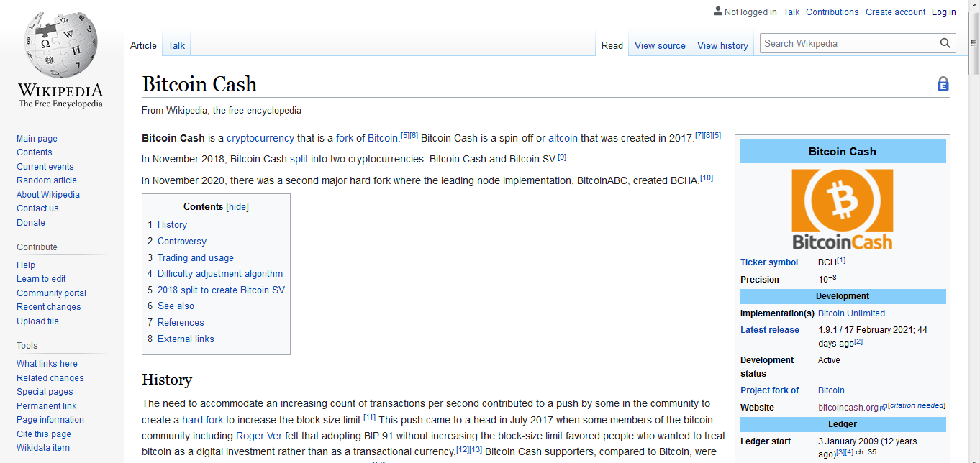
Task: Open the Read tab
Action: click(612, 45)
